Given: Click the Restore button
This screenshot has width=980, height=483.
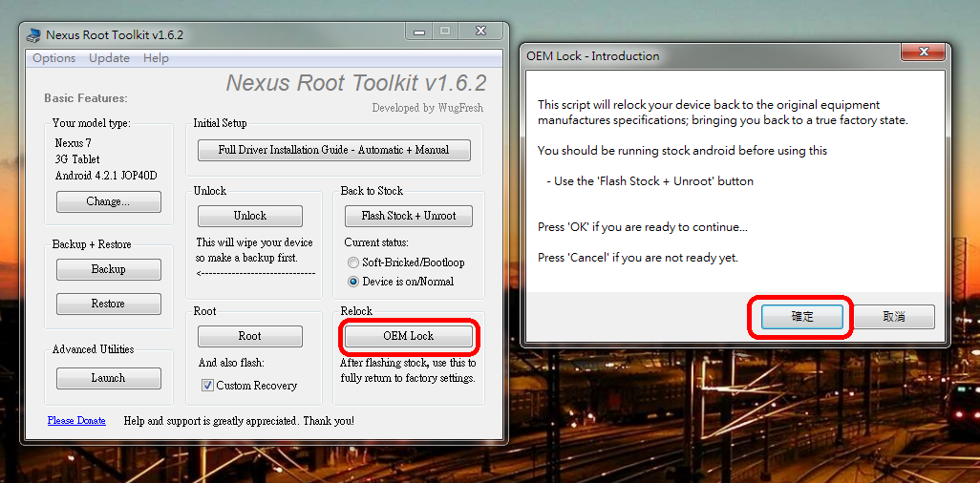Looking at the screenshot, I should tap(109, 304).
